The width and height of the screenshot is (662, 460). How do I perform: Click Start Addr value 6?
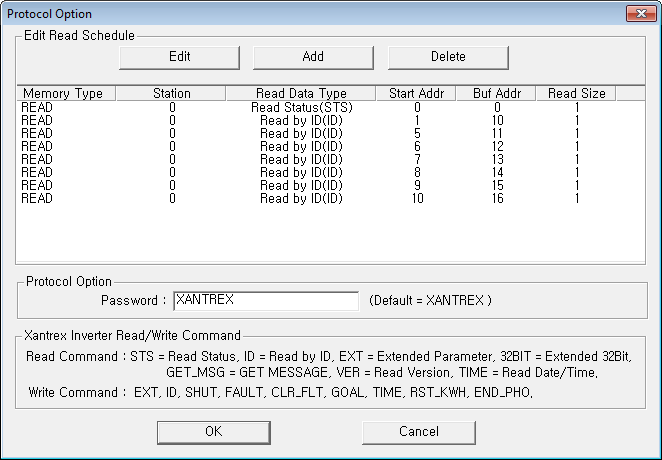pos(417,146)
